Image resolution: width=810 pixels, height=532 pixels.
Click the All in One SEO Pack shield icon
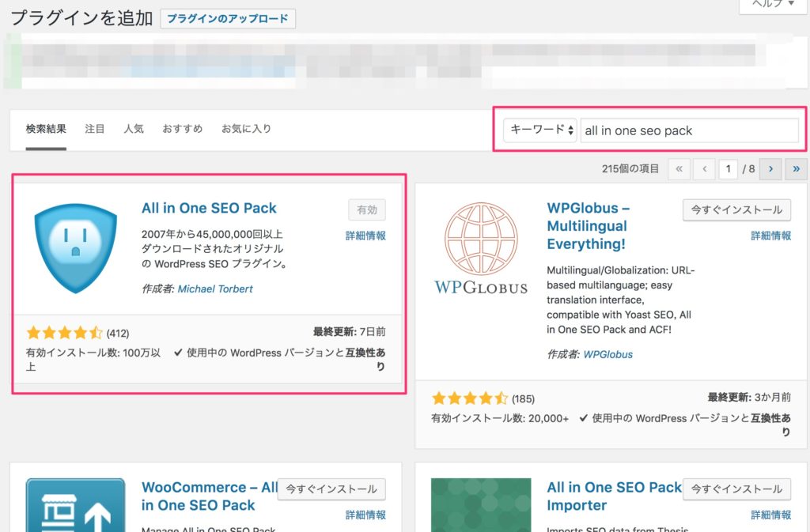74,246
